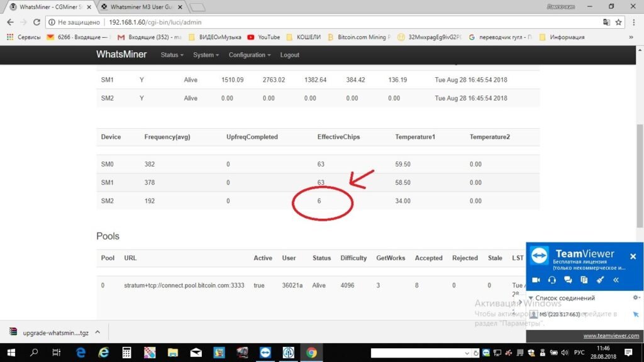Click the WhatsMiner brand title
This screenshot has width=644, height=362.
pos(121,55)
